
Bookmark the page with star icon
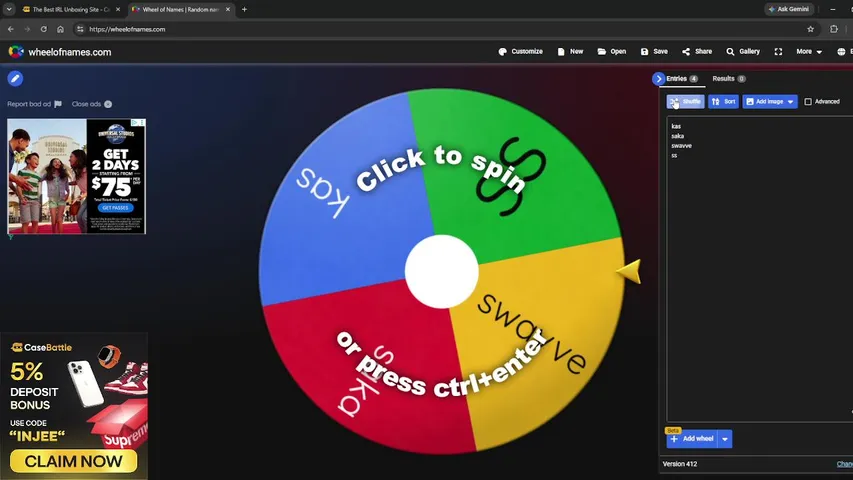pyautogui.click(x=811, y=29)
